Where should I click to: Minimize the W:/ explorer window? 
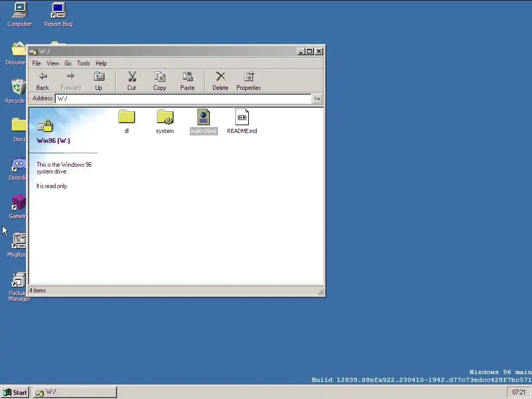pyautogui.click(x=301, y=51)
